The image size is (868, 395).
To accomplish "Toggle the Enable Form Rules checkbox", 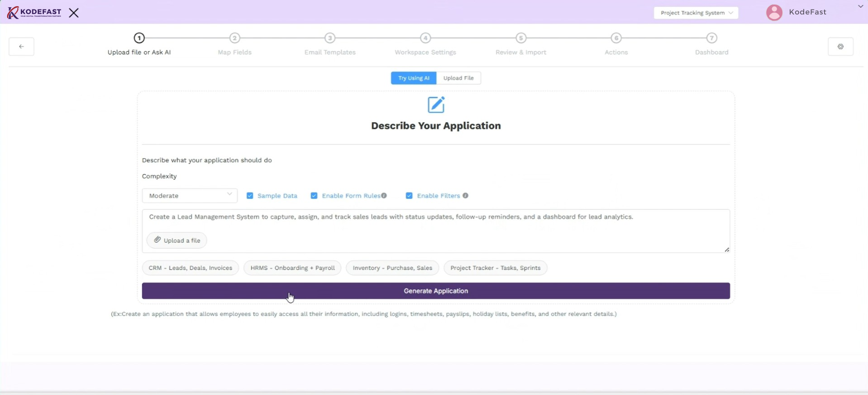I will 314,196.
